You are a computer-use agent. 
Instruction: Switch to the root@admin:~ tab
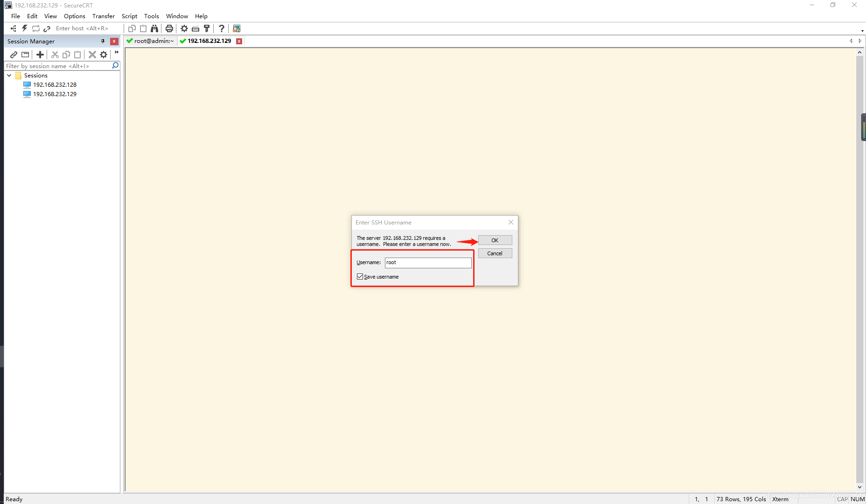(150, 41)
